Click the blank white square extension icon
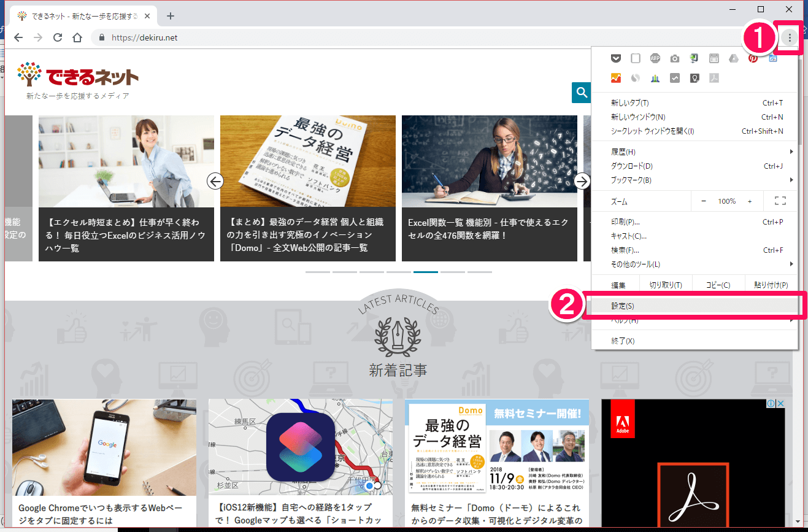The width and height of the screenshot is (808, 532). (636, 58)
